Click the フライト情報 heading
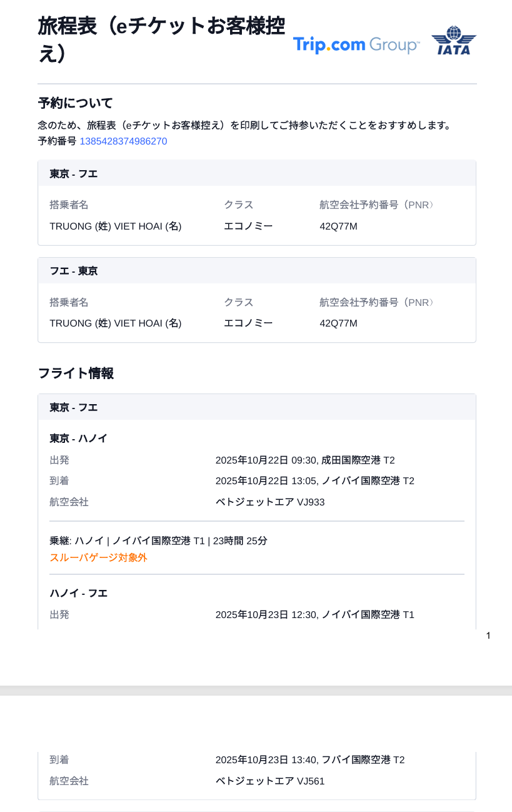This screenshot has width=512, height=812. point(76,373)
